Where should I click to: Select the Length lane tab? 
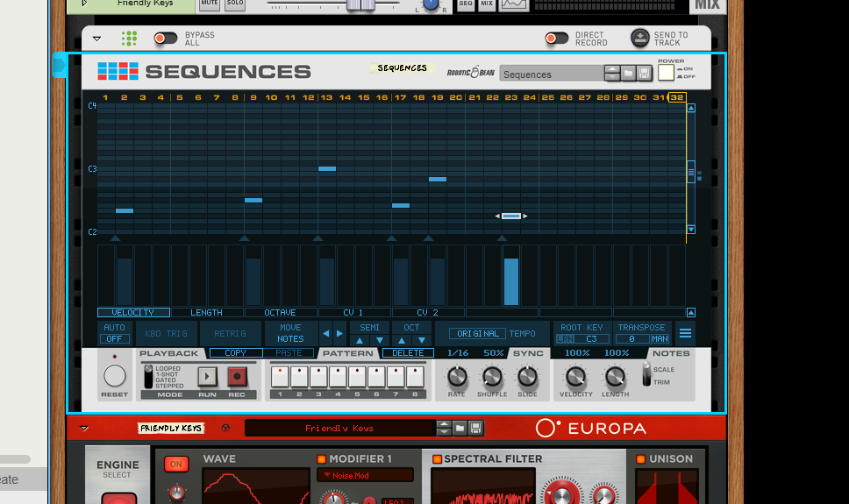[x=206, y=312]
